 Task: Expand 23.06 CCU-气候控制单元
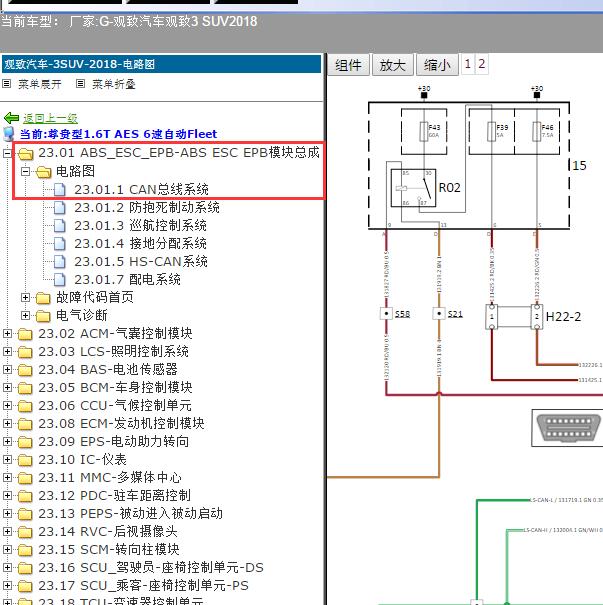coord(7,406)
